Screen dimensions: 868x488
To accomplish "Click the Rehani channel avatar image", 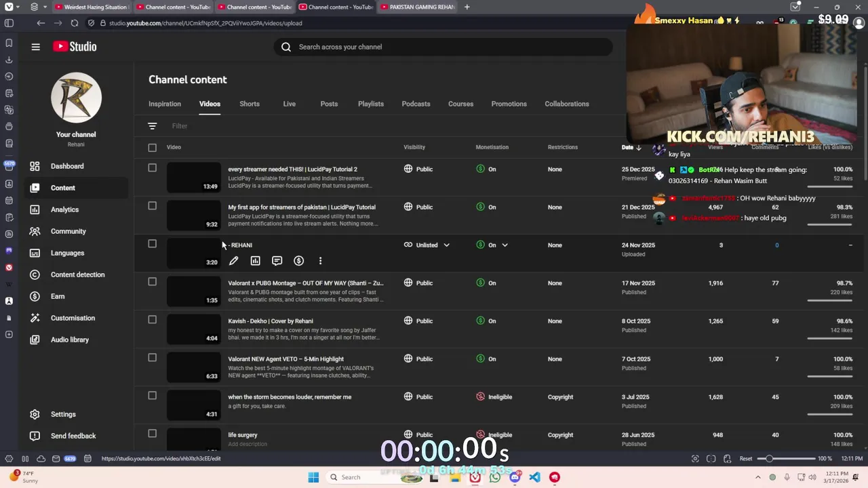I will (76, 98).
